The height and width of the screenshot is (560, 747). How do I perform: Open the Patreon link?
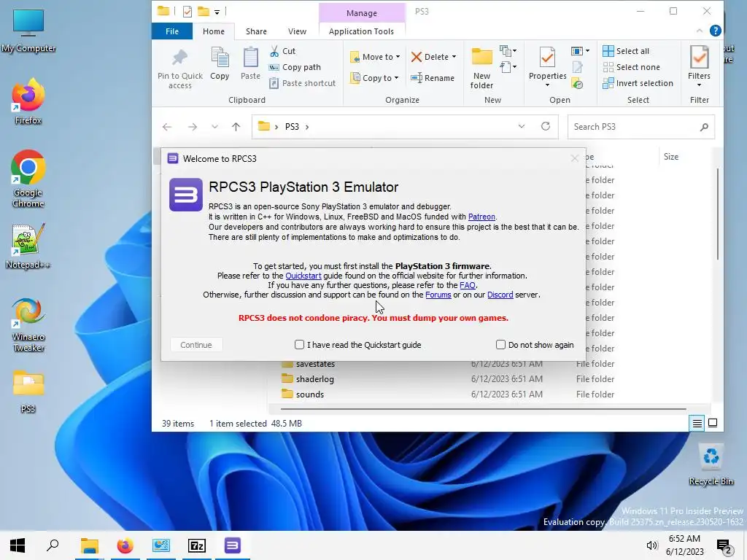coord(481,217)
